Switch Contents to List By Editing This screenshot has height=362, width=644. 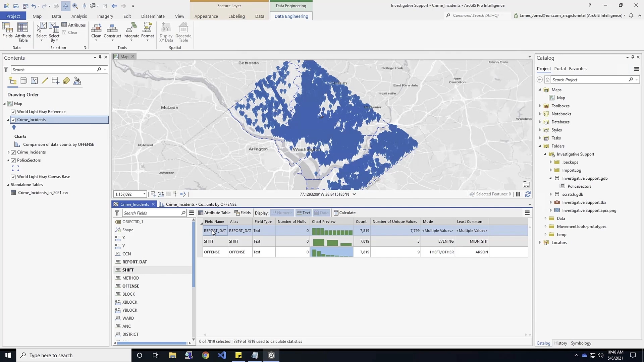(x=45, y=81)
